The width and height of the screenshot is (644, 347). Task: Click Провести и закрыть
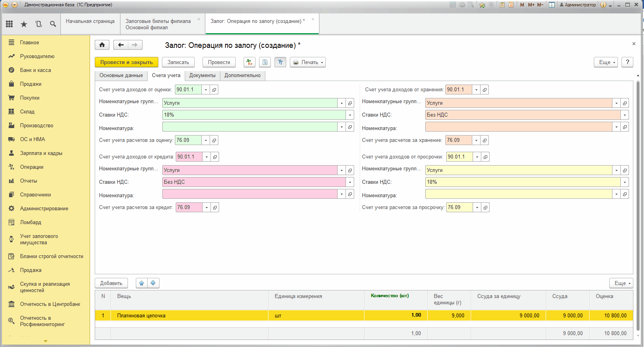pyautogui.click(x=126, y=62)
